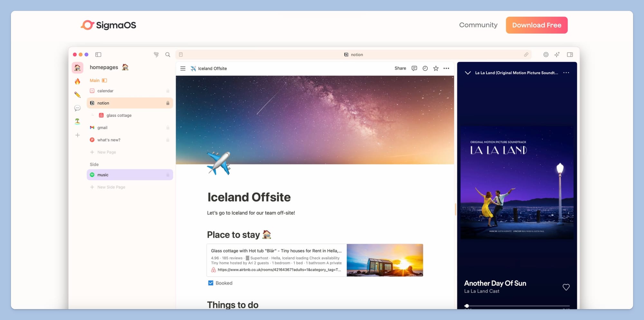Viewport: 644px width, 320px height.
Task: Open page history clock icon
Action: (x=425, y=68)
